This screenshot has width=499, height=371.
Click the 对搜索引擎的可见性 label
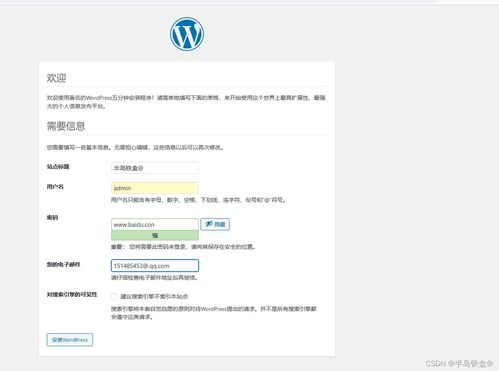[x=72, y=294]
